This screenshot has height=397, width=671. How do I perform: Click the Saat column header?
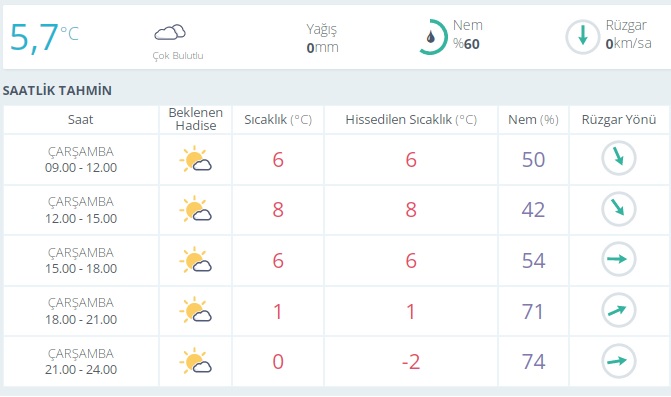pos(80,119)
